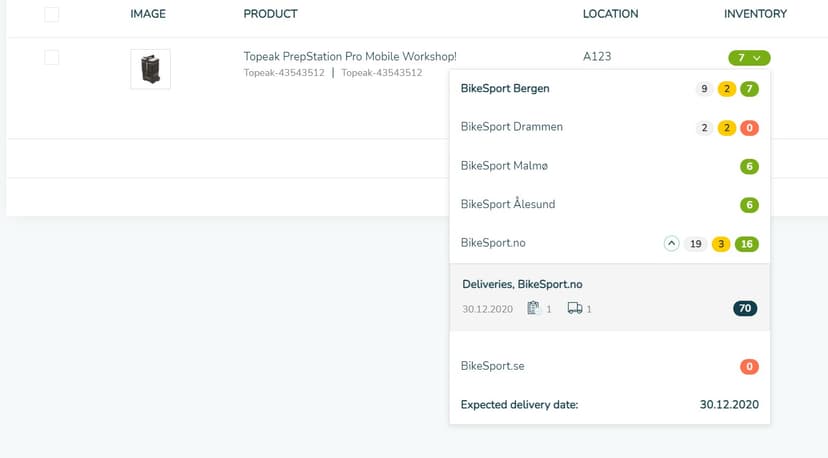This screenshot has width=828, height=458.
Task: Click BikeSport Bergen's grey 9 stock badge
Action: [x=704, y=89]
